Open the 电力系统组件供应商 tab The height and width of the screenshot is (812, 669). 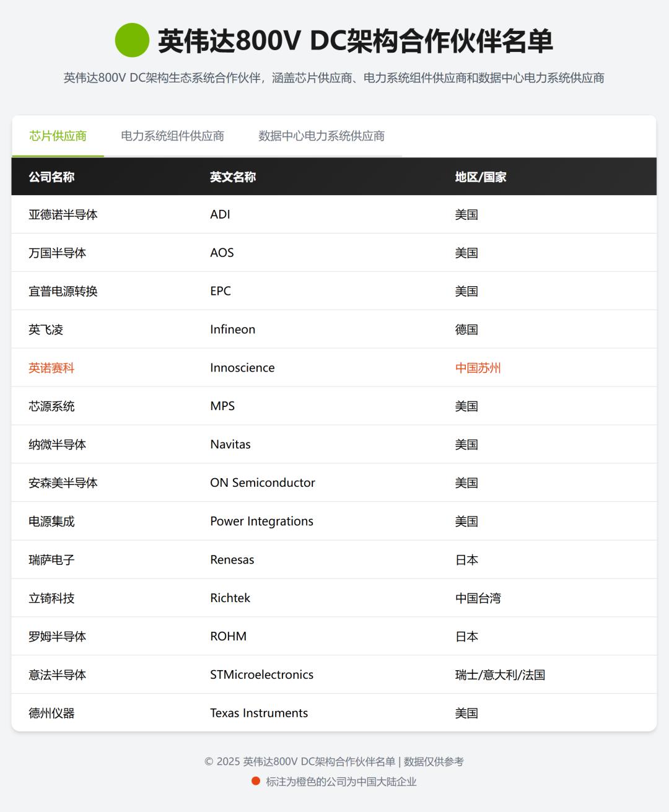tap(172, 136)
